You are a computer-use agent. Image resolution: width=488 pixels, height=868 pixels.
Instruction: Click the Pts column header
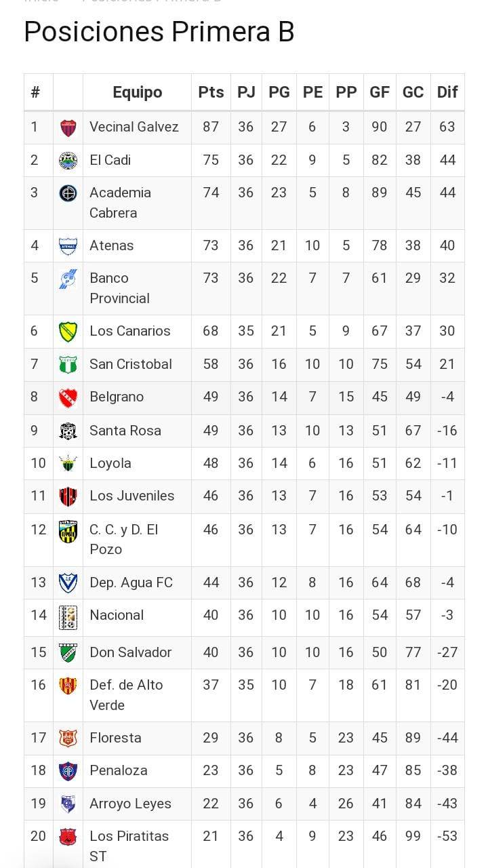211,92
